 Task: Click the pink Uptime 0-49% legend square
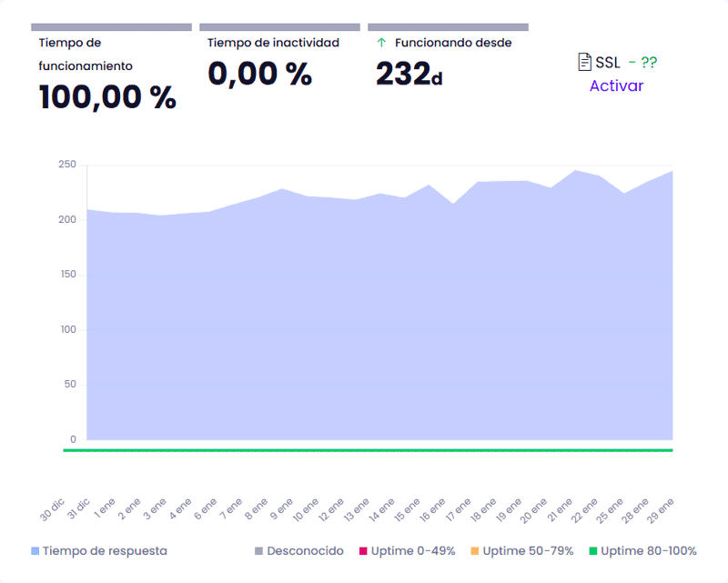362,551
